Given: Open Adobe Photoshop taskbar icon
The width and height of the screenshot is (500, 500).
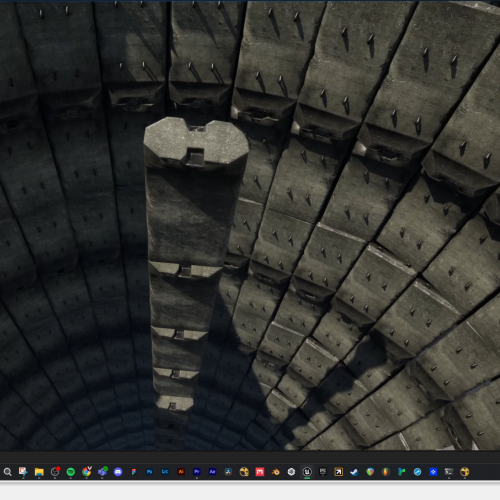Looking at the screenshot, I should (x=149, y=472).
